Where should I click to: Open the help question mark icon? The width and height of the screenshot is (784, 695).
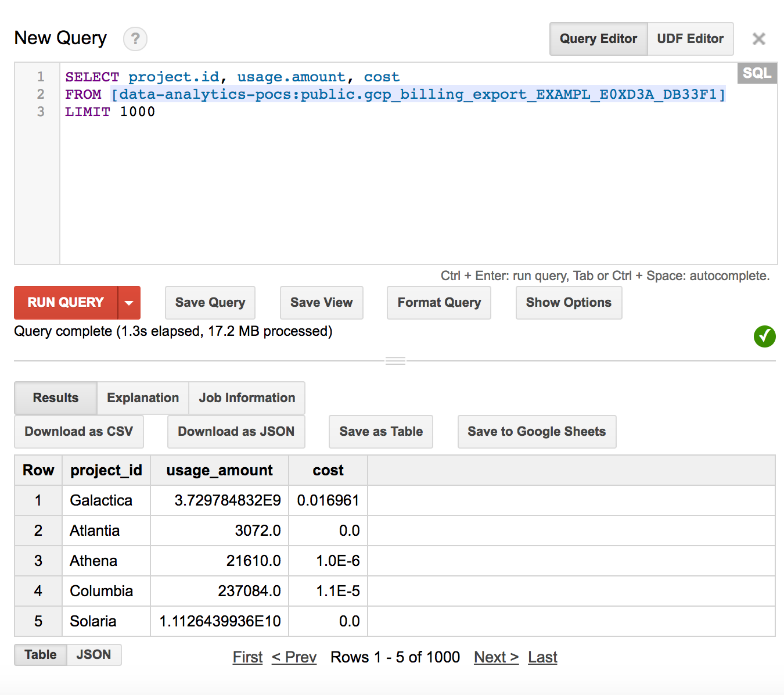click(135, 39)
